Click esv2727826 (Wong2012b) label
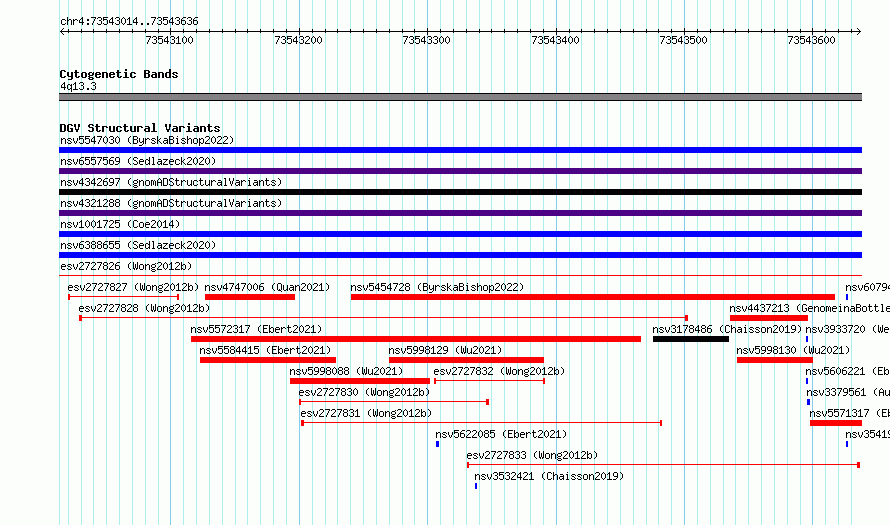Image resolution: width=890 pixels, height=525 pixels. (126, 266)
